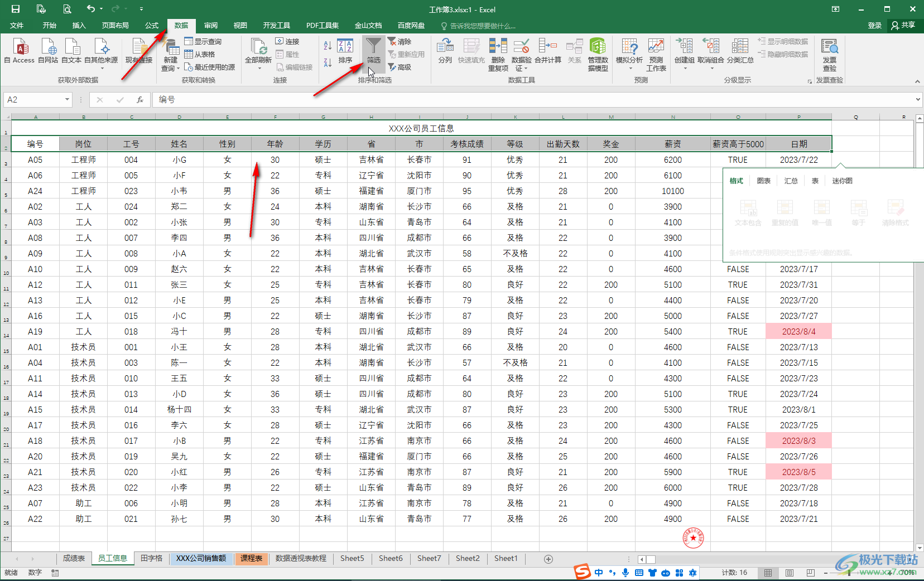This screenshot has height=581, width=924.
Task: Click the Save icon in title bar
Action: tap(15, 9)
